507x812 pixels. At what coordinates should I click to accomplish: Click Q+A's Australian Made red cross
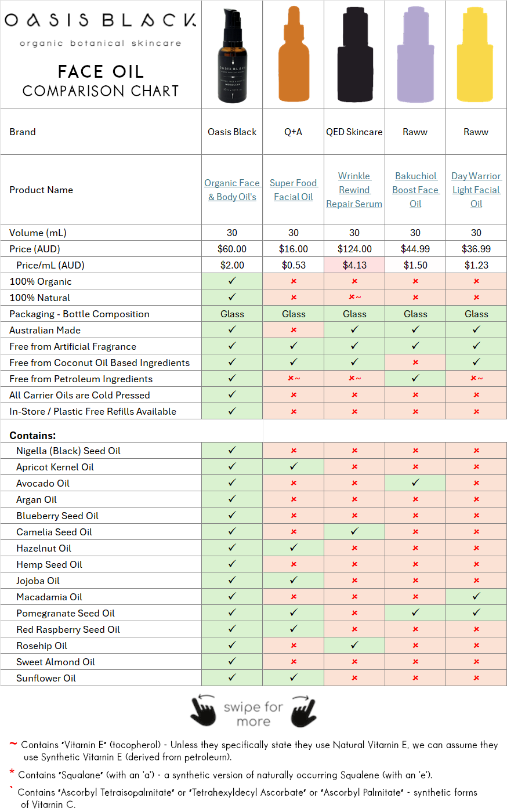(x=294, y=330)
